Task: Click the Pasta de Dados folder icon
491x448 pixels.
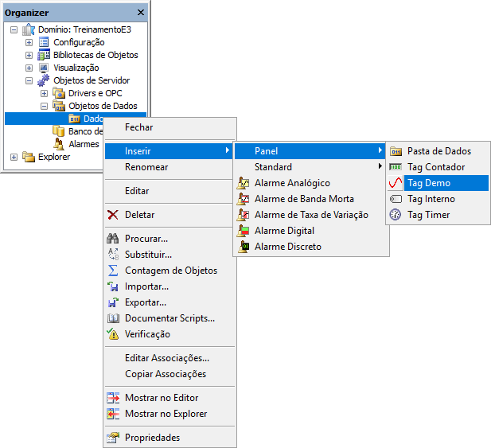Action: point(396,151)
